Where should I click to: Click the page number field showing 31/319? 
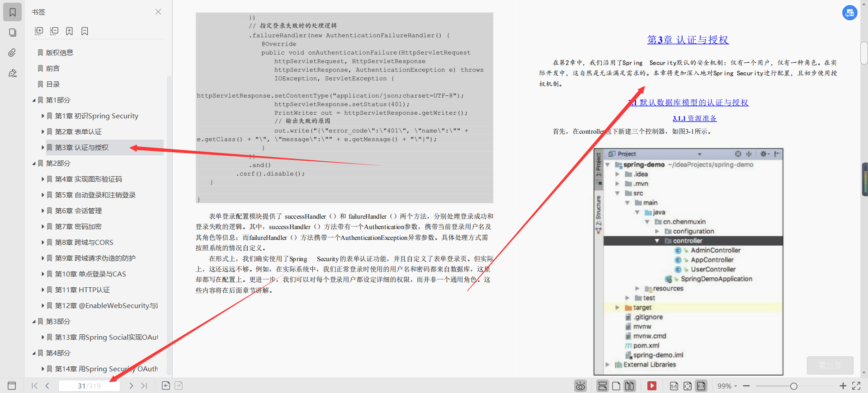(x=89, y=386)
